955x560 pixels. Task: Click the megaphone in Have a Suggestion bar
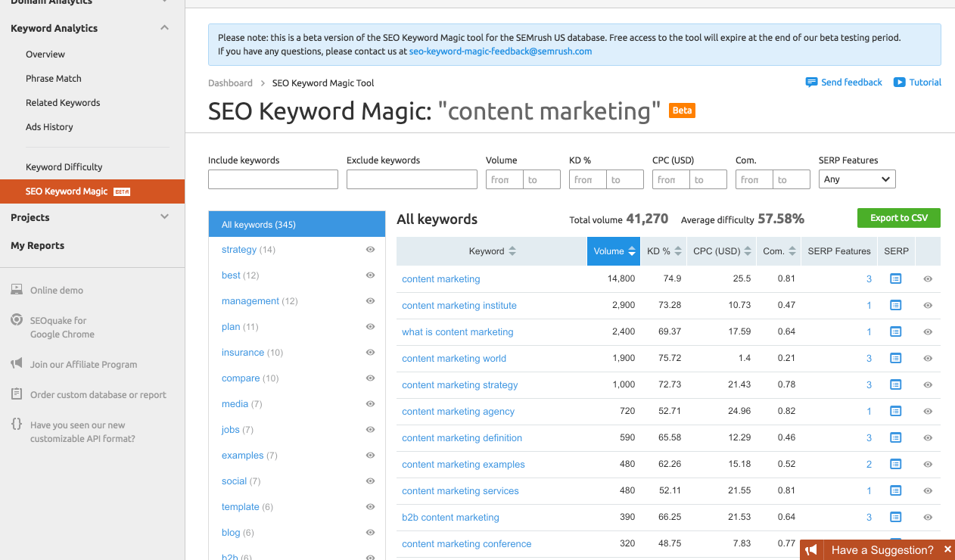pyautogui.click(x=811, y=550)
